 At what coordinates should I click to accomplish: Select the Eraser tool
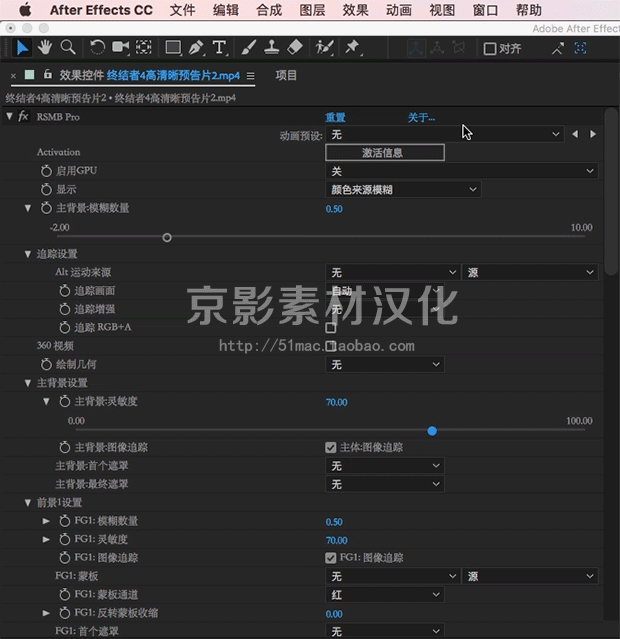[x=295, y=48]
